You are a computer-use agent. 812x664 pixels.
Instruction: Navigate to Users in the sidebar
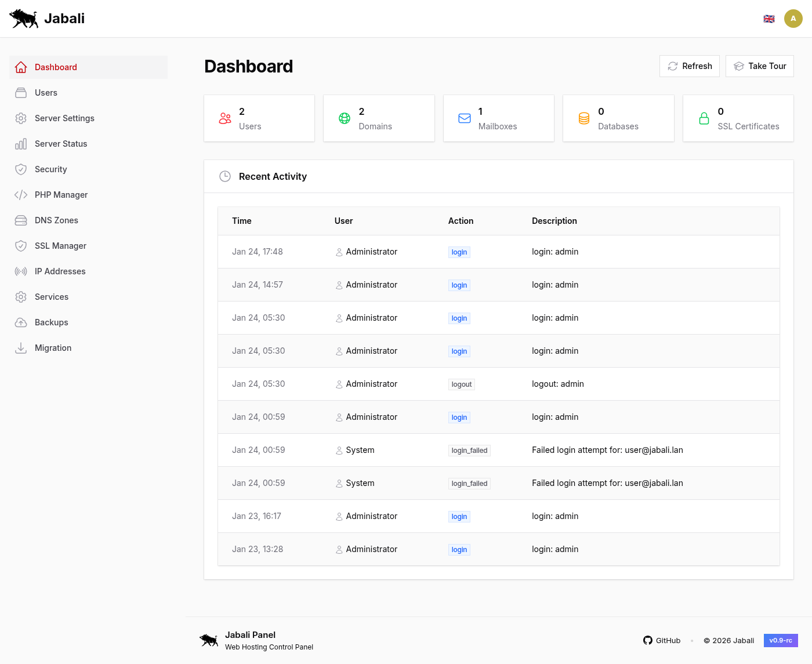45,93
